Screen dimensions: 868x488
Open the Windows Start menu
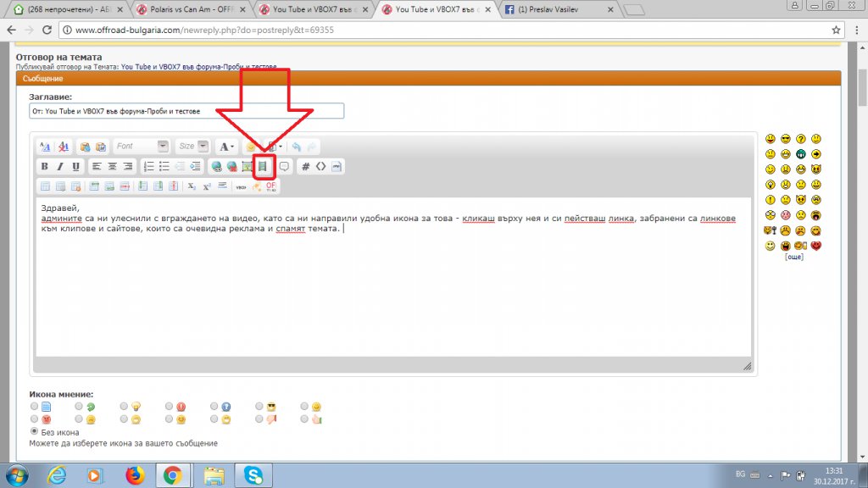point(17,475)
